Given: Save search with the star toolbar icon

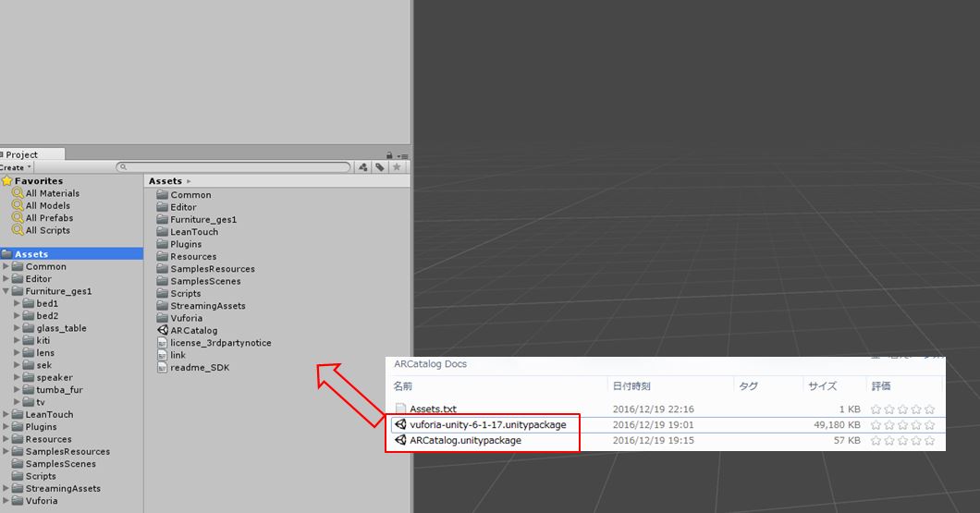Looking at the screenshot, I should click(x=397, y=166).
